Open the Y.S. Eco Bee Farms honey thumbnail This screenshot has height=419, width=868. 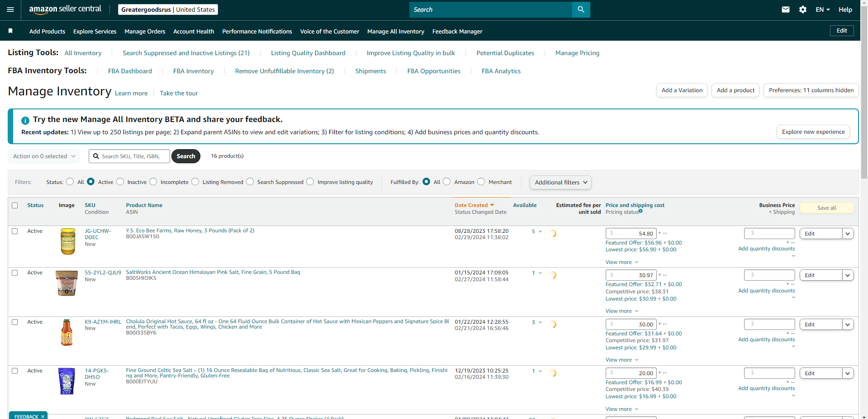pyautogui.click(x=68, y=241)
